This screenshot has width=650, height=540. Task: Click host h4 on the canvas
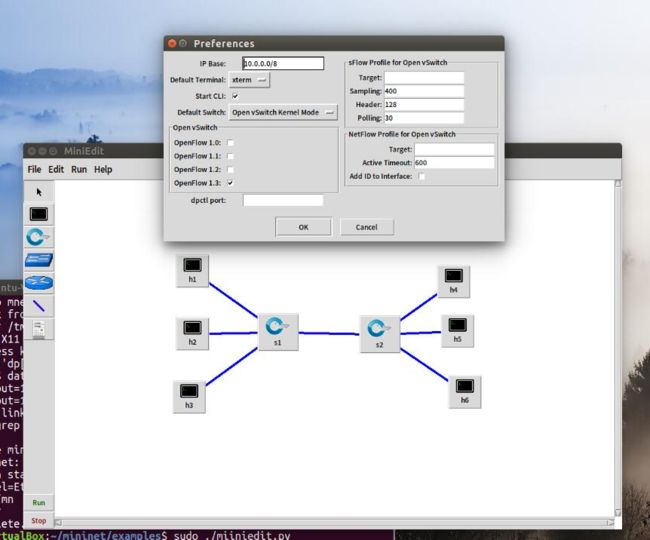point(454,281)
